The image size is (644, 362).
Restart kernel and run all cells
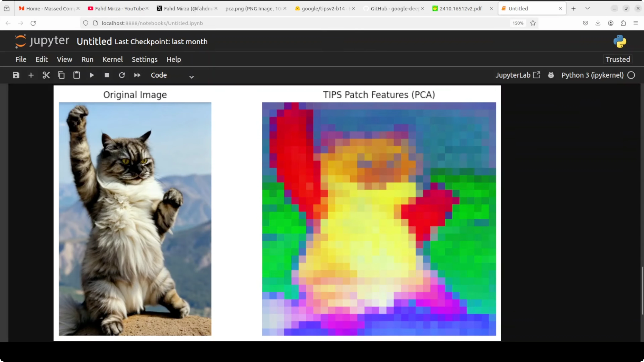pos(137,75)
